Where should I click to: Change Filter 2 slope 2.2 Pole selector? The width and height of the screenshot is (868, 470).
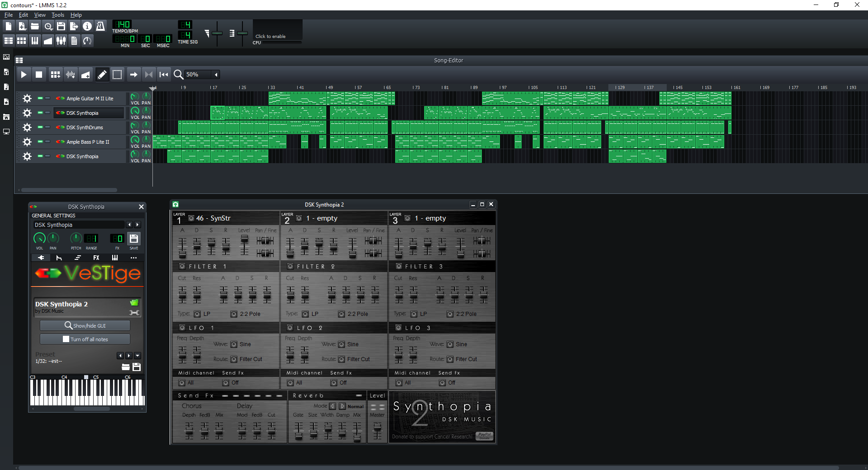pos(342,314)
